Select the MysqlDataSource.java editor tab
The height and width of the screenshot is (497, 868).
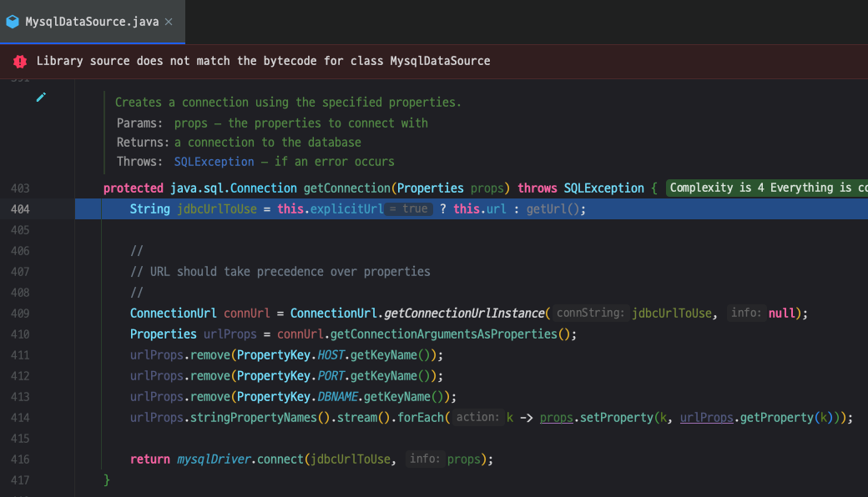[x=93, y=22]
